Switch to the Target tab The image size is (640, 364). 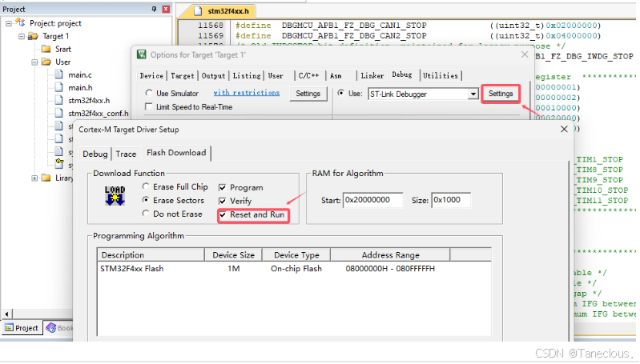pyautogui.click(x=183, y=76)
